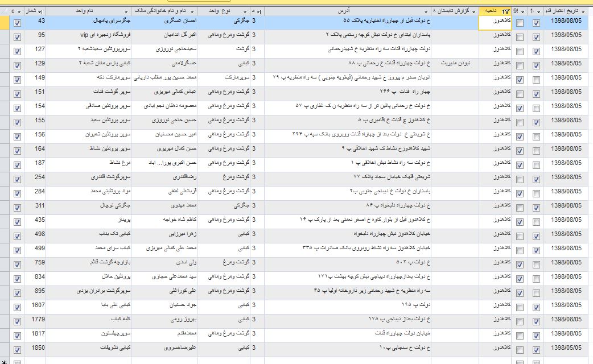Image resolution: width=593 pixels, height=364 pixels.
Task: Click ناحیه value 'کلاهدوز' in row 834
Action: pos(503,276)
